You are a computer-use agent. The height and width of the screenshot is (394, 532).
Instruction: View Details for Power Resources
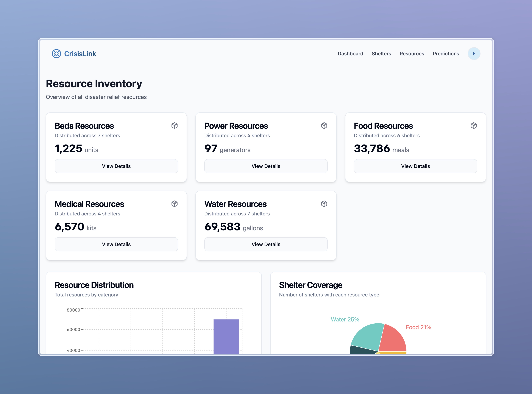click(x=266, y=166)
